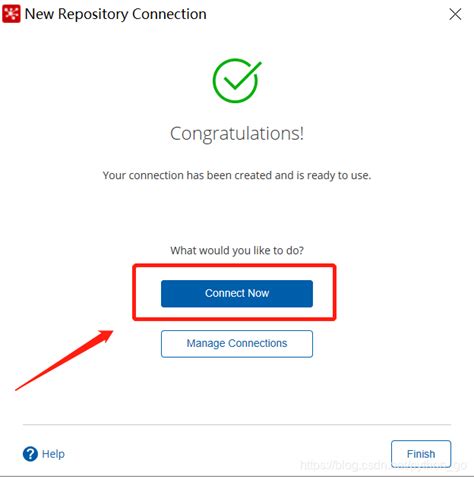This screenshot has height=479, width=474.
Task: Open the Help link text
Action: tap(53, 454)
